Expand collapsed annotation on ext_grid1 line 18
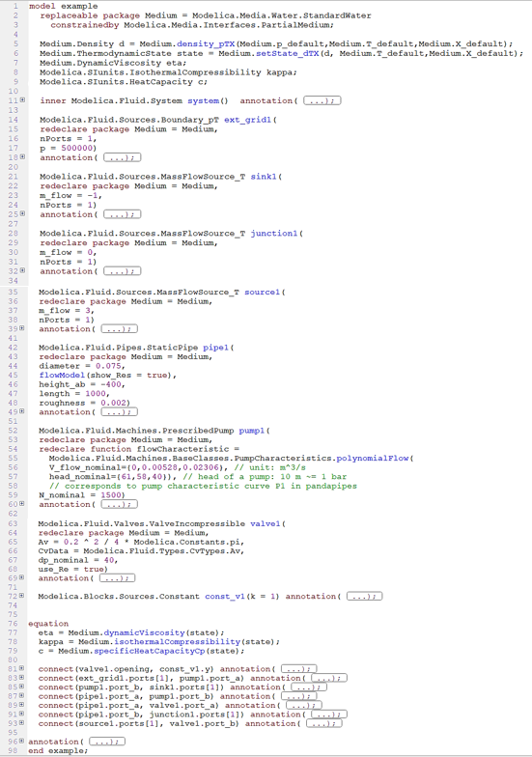Image resolution: width=532 pixels, height=757 pixels. [122, 158]
